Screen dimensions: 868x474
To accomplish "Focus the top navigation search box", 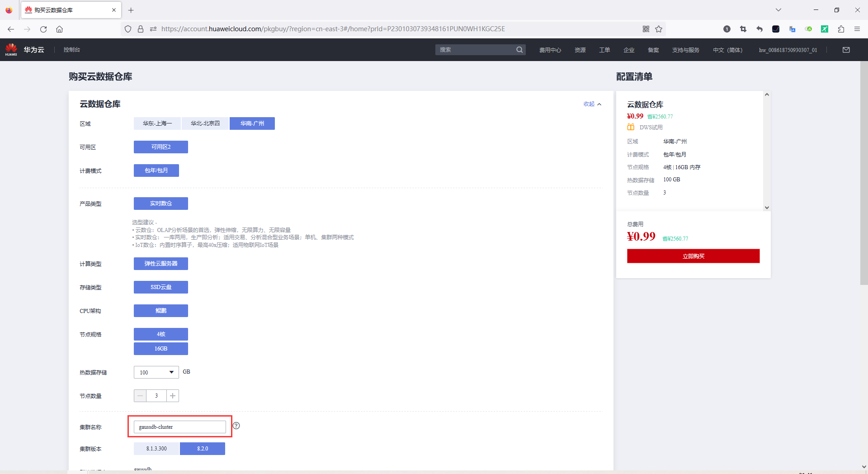I will (475, 50).
